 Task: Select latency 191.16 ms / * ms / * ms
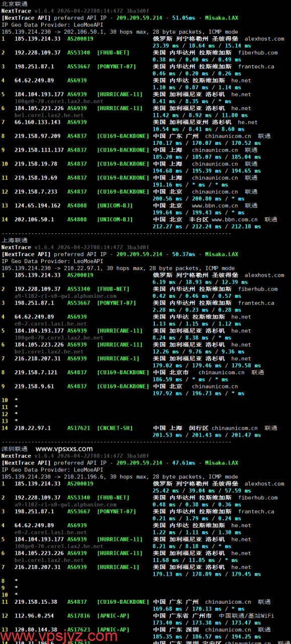pos(190,185)
